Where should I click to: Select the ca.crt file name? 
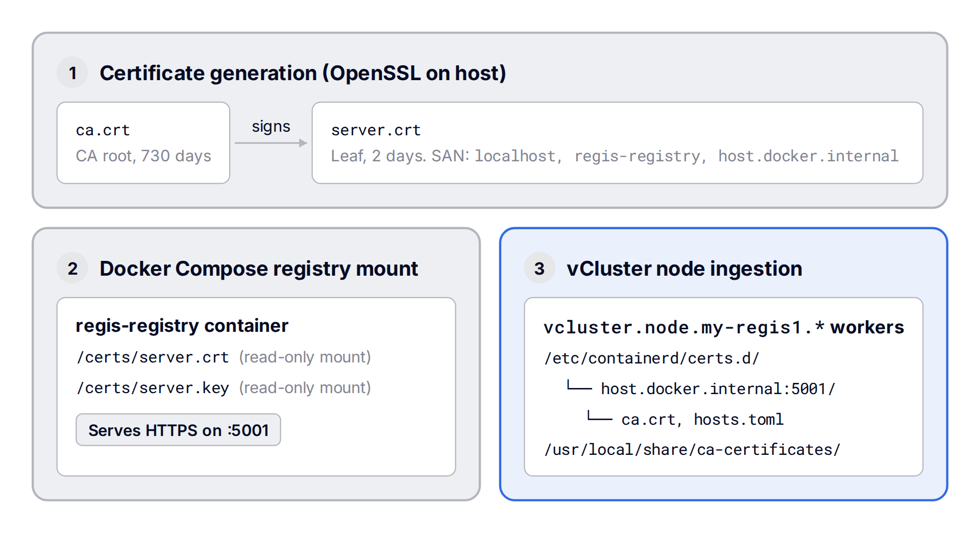point(103,130)
